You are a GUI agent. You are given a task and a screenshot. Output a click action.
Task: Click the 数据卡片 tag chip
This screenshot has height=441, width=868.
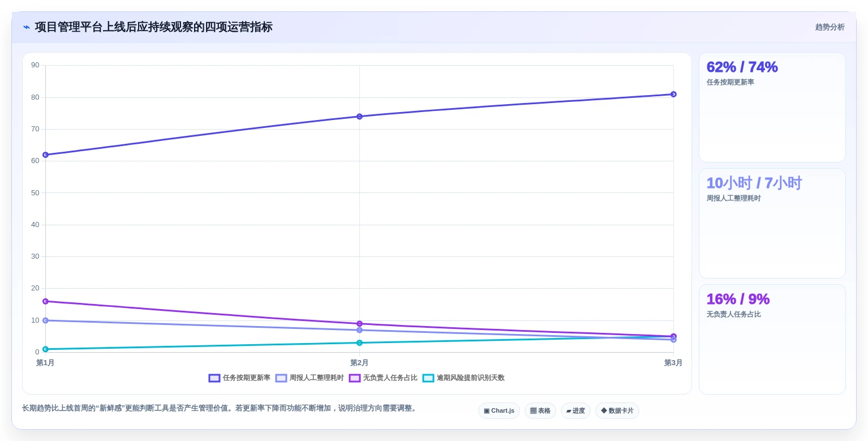(x=617, y=410)
